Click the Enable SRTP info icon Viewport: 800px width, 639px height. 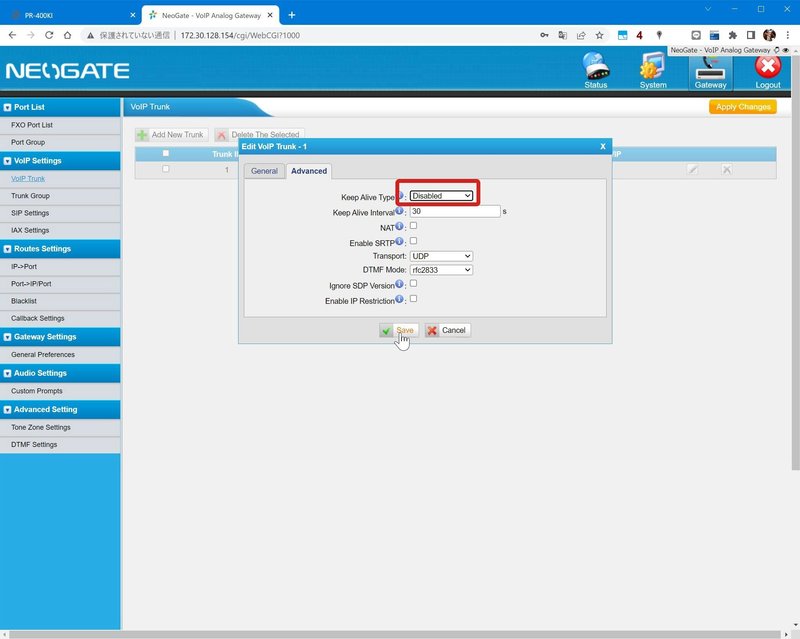click(399, 241)
